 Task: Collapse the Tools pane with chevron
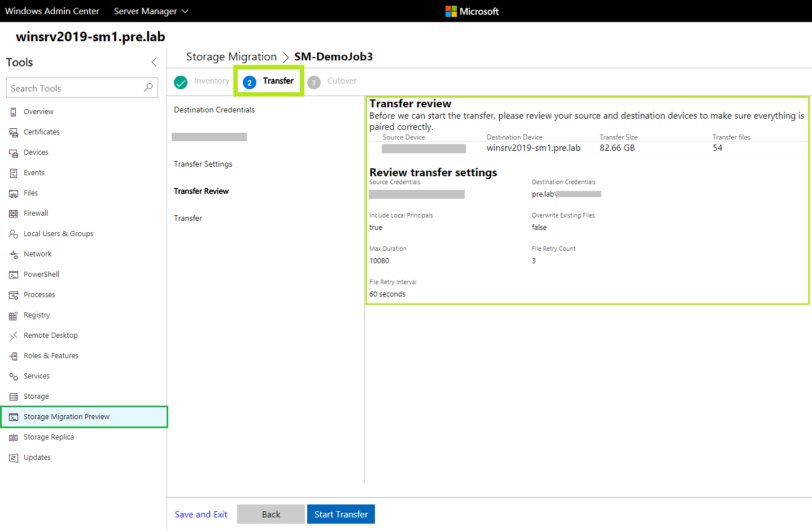(x=154, y=62)
